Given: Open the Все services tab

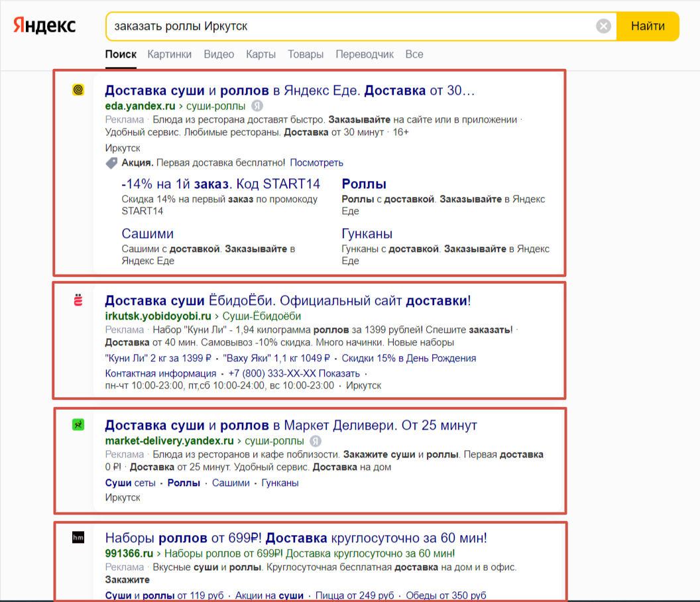Looking at the screenshot, I should point(414,54).
